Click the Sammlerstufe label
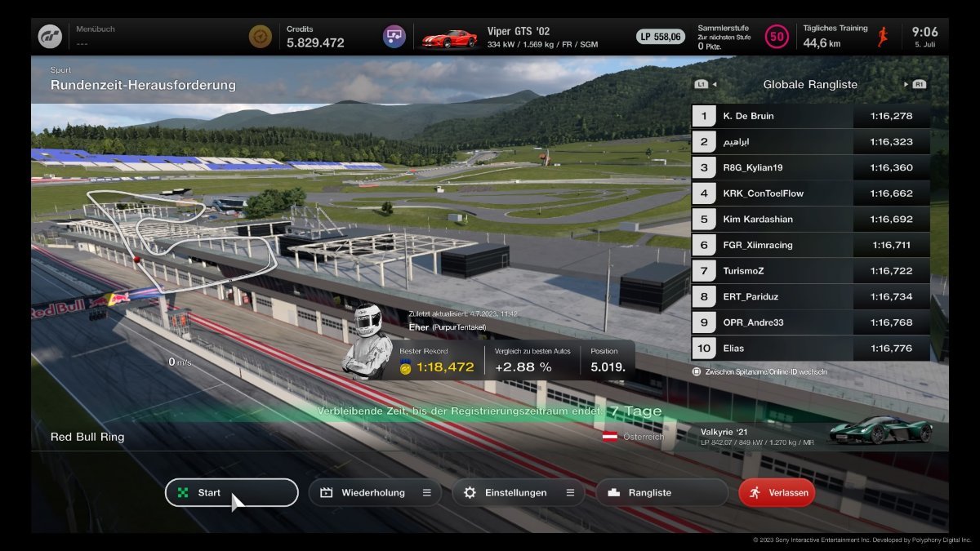The width and height of the screenshot is (980, 551). point(724,28)
